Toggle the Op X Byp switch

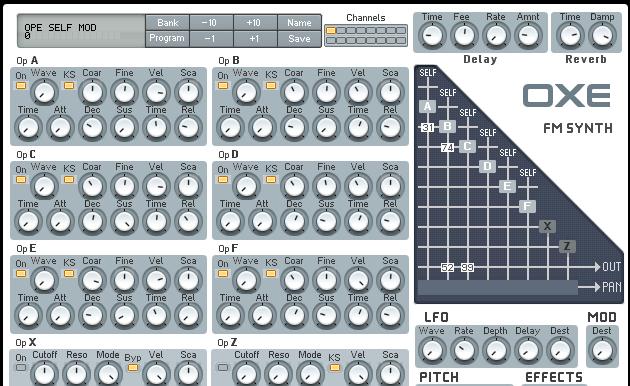click(133, 367)
